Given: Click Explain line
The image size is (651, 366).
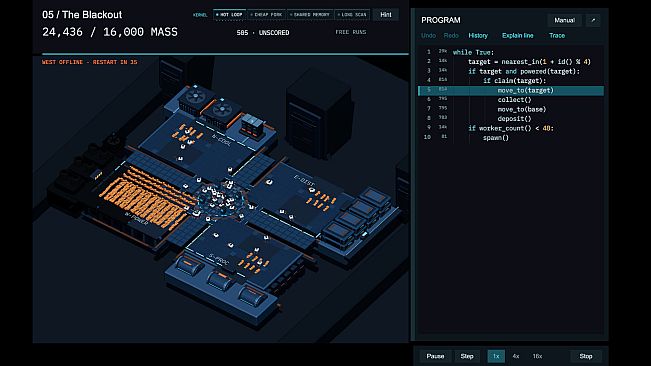Looking at the screenshot, I should coord(517,36).
